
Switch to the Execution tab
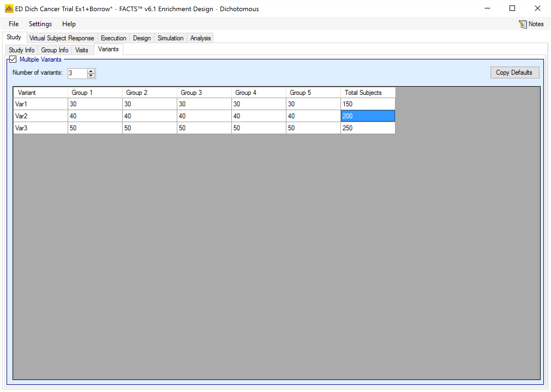(x=113, y=38)
